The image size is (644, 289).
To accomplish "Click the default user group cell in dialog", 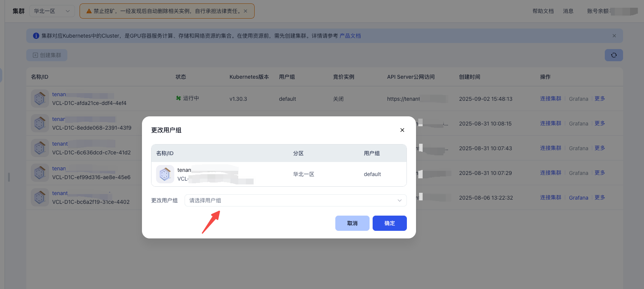I will (x=372, y=174).
